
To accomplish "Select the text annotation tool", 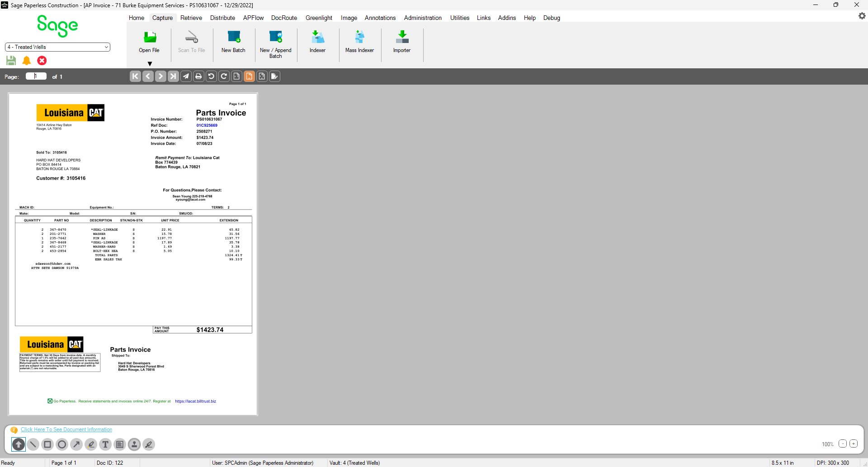I will tap(105, 444).
